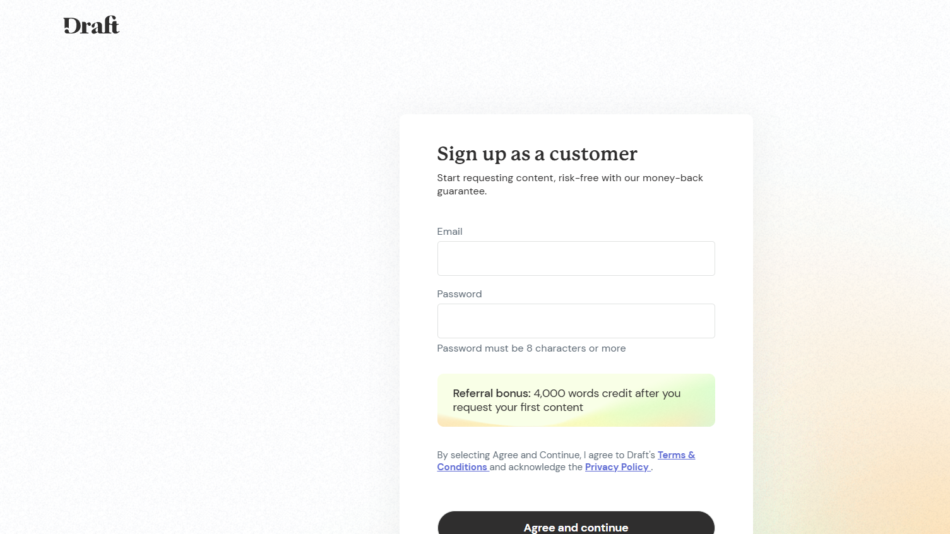Click 'and acknowledge the' text before Privacy Policy
950x534 pixels.
[x=536, y=467]
